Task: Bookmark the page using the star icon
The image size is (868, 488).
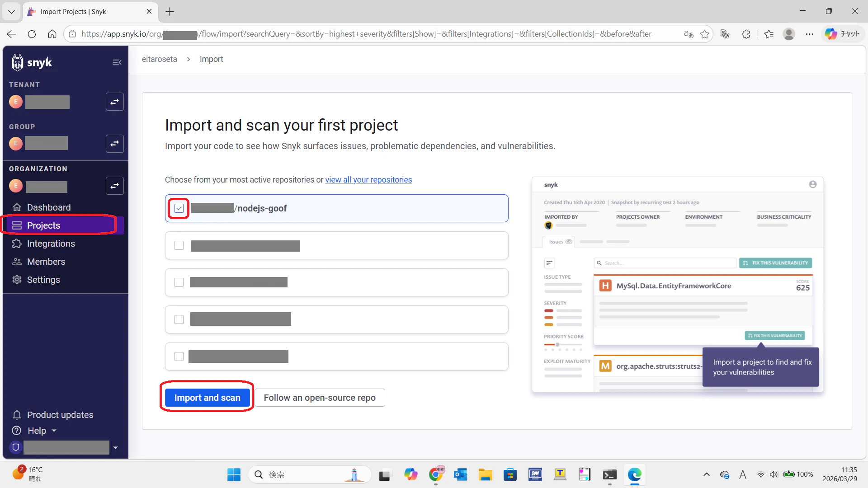Action: tap(704, 34)
